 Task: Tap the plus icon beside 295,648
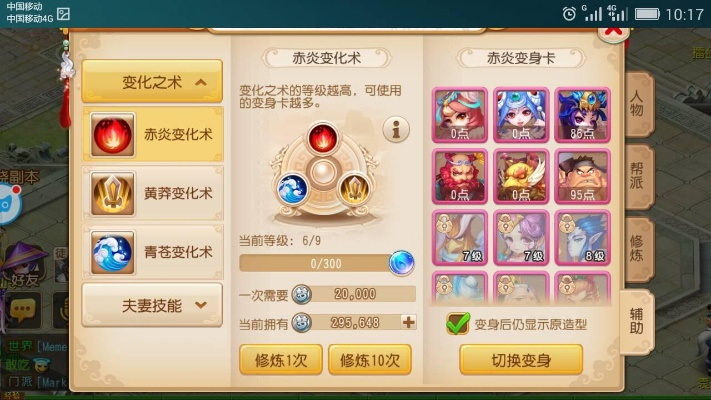coord(408,322)
